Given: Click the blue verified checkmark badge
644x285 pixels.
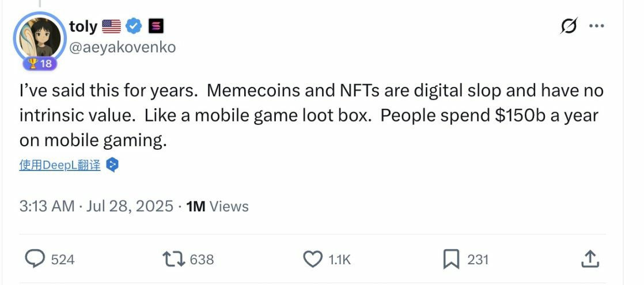Looking at the screenshot, I should pos(134,26).
